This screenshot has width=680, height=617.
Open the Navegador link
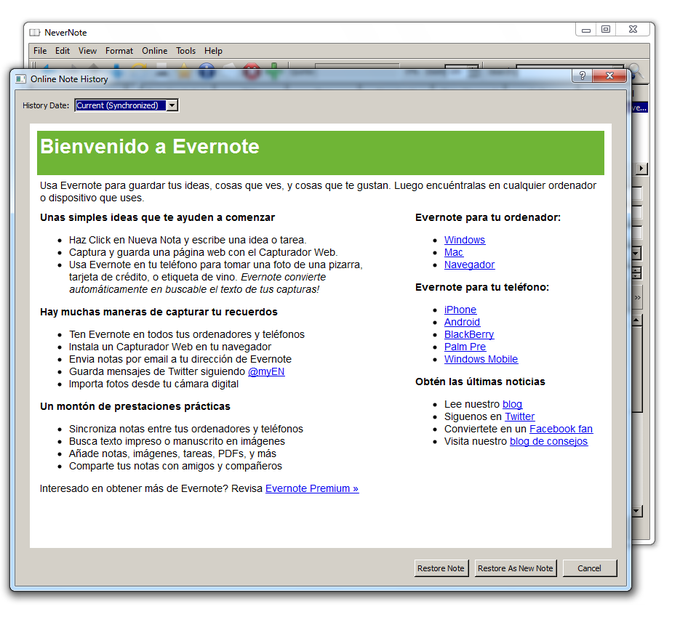(469, 264)
